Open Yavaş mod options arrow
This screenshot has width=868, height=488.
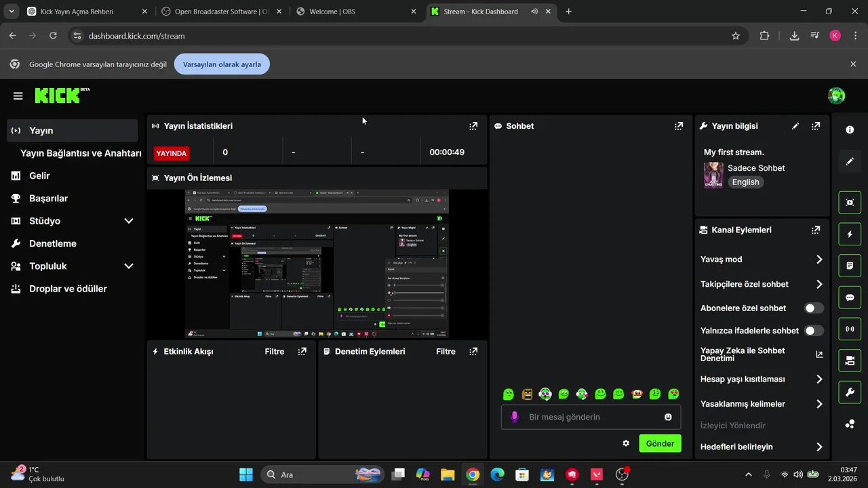819,260
